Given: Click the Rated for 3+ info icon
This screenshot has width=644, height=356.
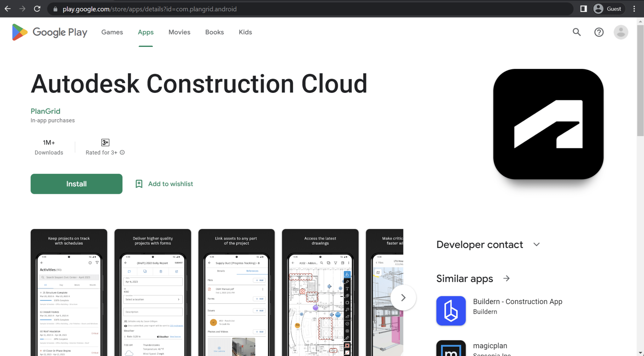Looking at the screenshot, I should pyautogui.click(x=122, y=153).
